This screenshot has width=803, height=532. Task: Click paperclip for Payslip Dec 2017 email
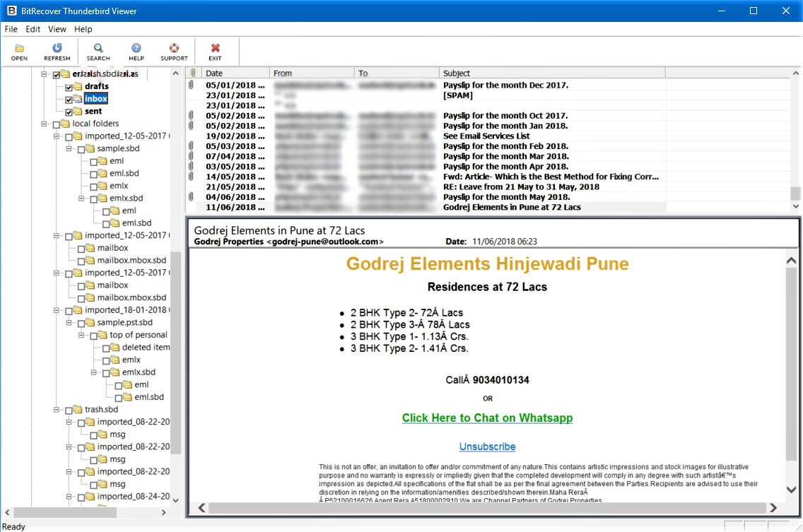191,85
